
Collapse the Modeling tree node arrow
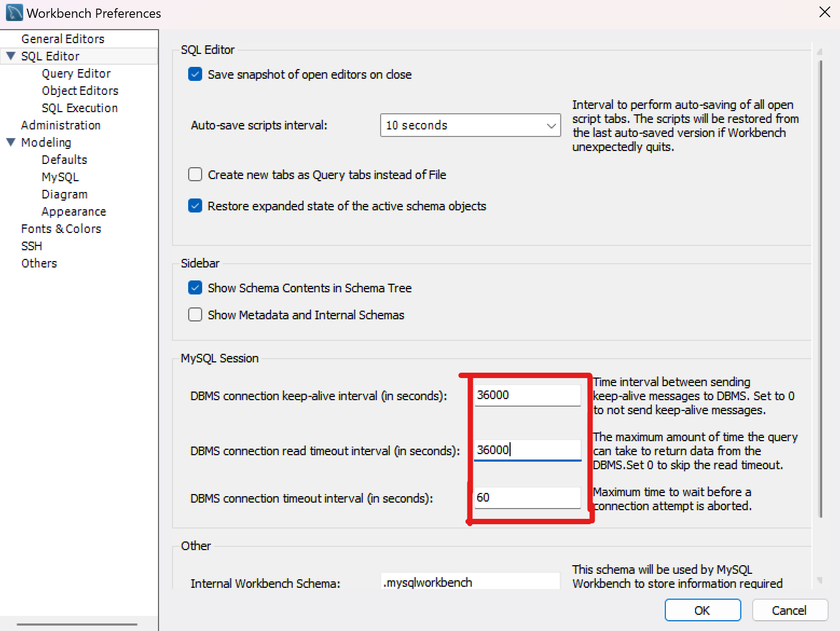tap(10, 142)
